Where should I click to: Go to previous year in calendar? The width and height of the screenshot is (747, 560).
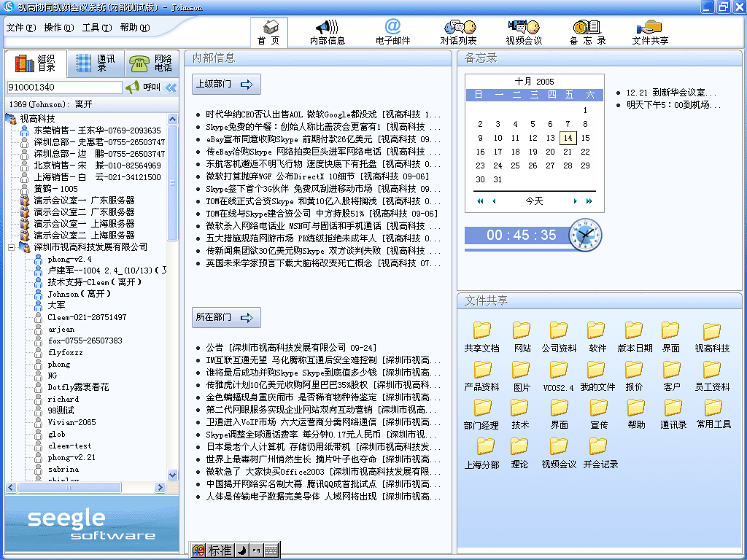(x=480, y=201)
